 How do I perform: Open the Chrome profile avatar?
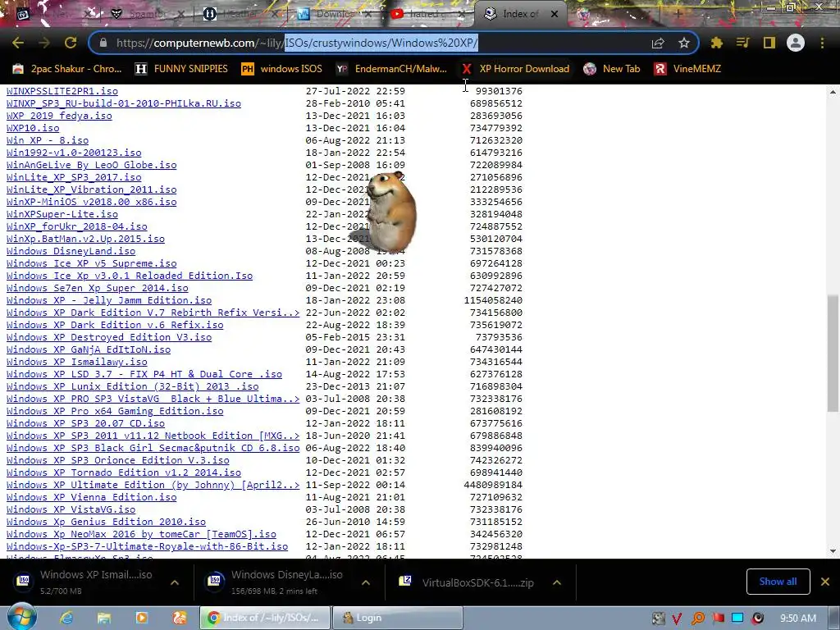(796, 43)
